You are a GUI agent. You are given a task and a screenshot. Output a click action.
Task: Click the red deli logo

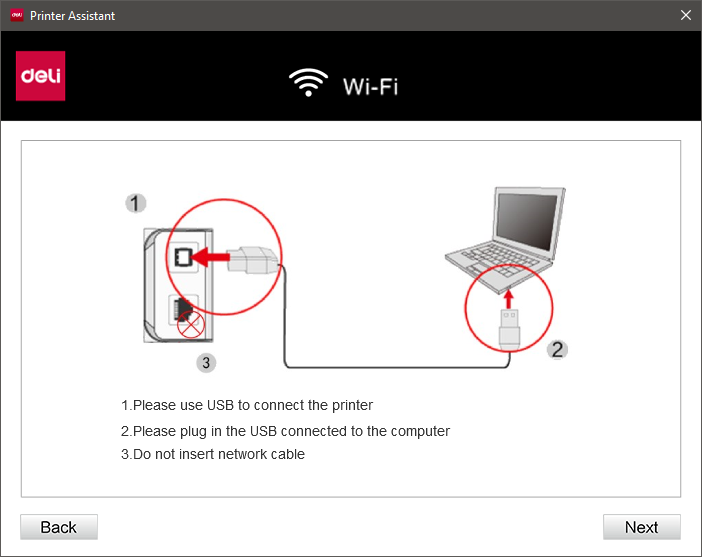[41, 76]
